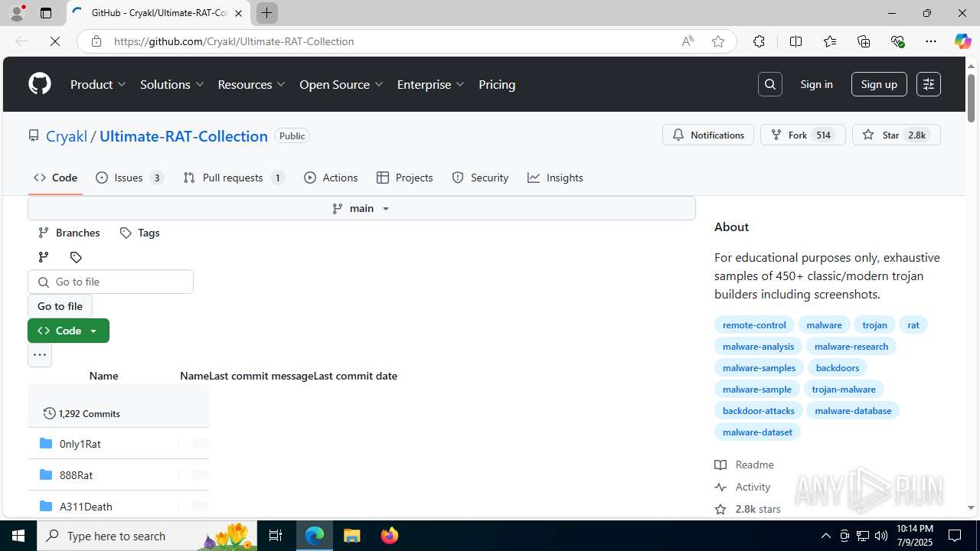Click the page vertical scrollbar thumb
The width and height of the screenshot is (980, 551).
(x=971, y=98)
